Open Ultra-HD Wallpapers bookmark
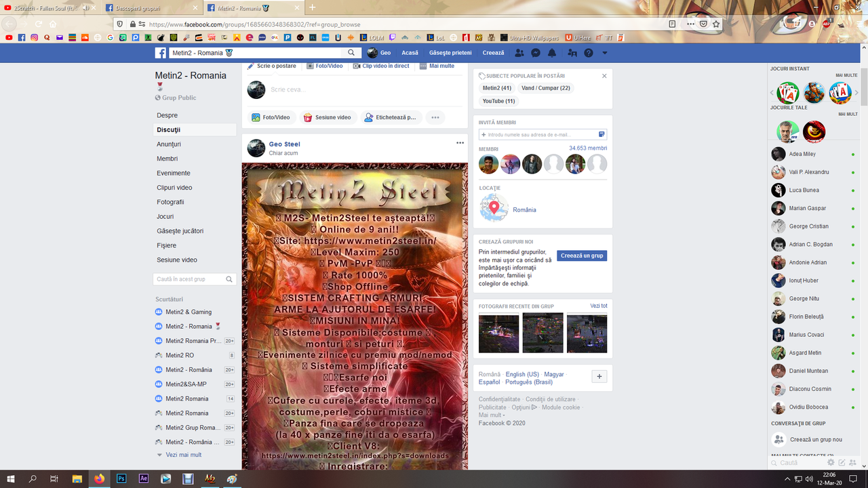This screenshot has height=488, width=868. click(530, 37)
